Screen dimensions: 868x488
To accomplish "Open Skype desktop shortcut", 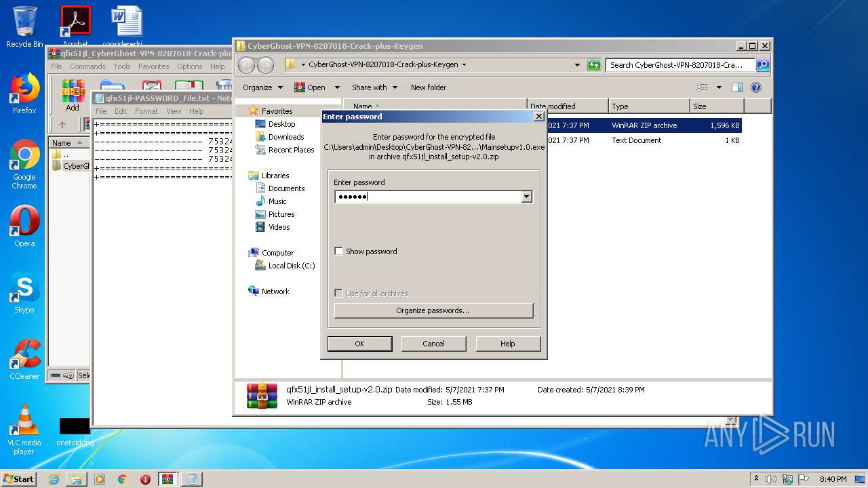I will (x=24, y=293).
